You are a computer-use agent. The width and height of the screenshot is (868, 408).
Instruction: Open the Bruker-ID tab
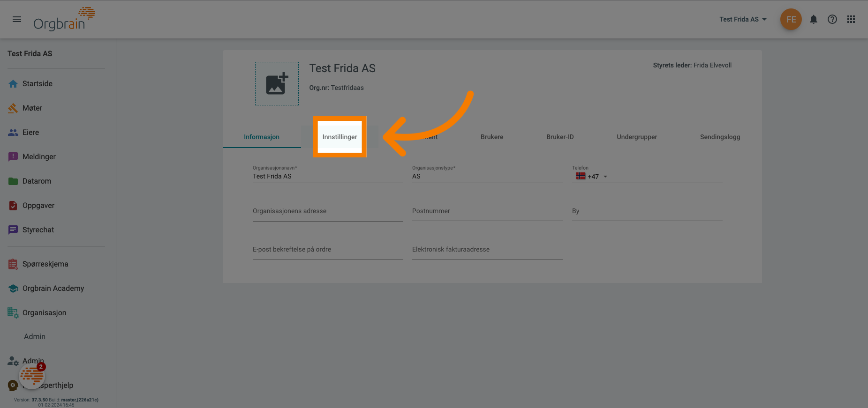click(560, 137)
